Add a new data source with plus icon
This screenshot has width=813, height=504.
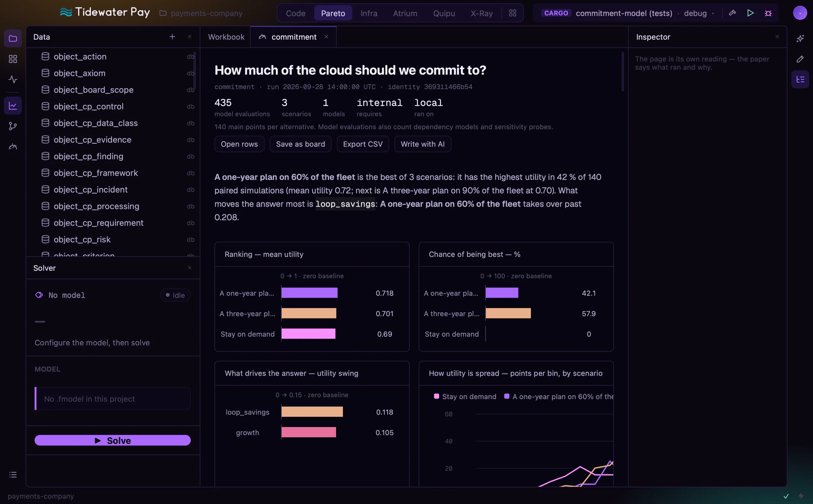[x=172, y=37]
